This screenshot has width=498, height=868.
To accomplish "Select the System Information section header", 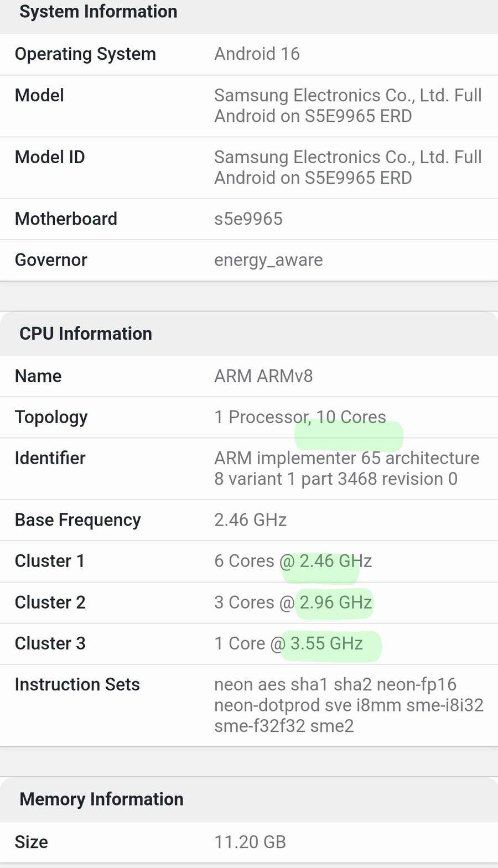I will pos(98,12).
